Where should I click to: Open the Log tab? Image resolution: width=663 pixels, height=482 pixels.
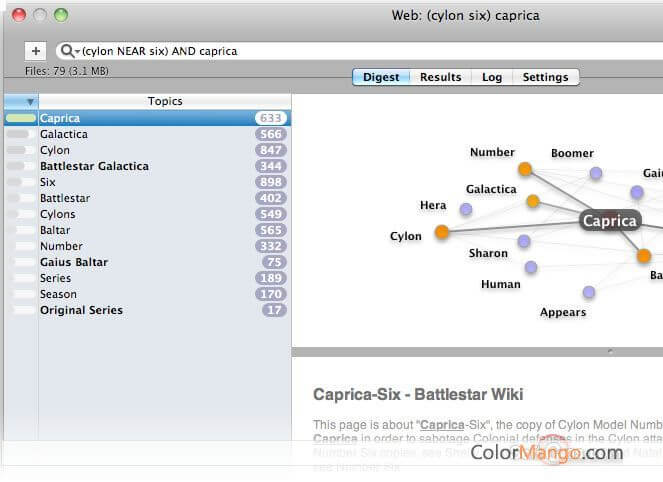pyautogui.click(x=492, y=77)
